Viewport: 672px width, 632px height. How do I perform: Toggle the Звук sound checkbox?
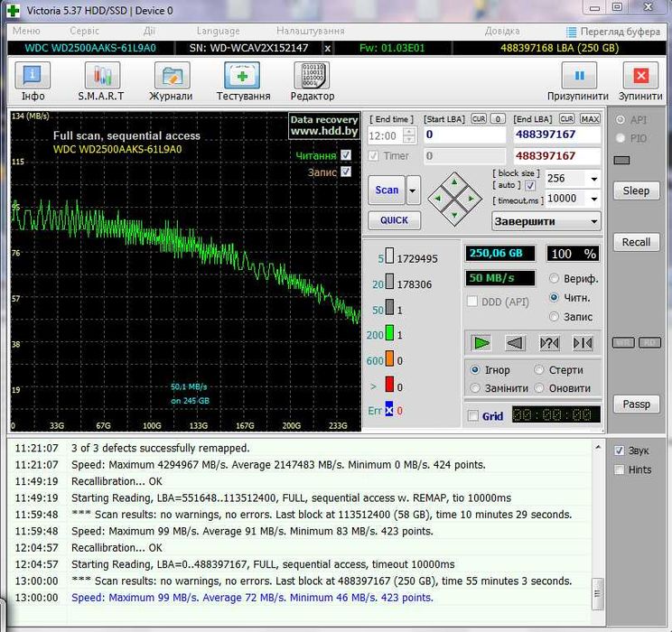(619, 451)
